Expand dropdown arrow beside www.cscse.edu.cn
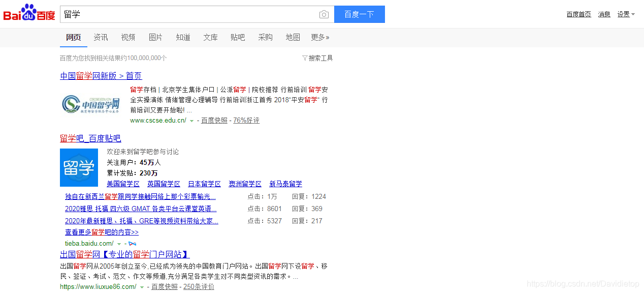The height and width of the screenshot is (293, 644). coord(191,121)
